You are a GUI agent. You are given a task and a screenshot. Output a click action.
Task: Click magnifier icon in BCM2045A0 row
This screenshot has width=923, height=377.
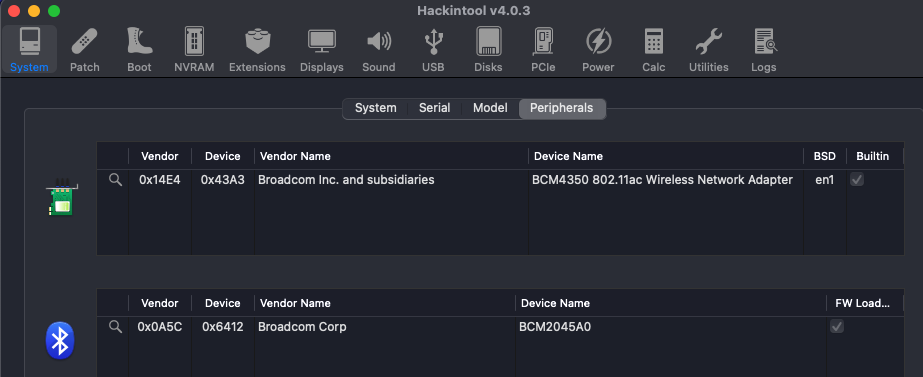coord(115,326)
